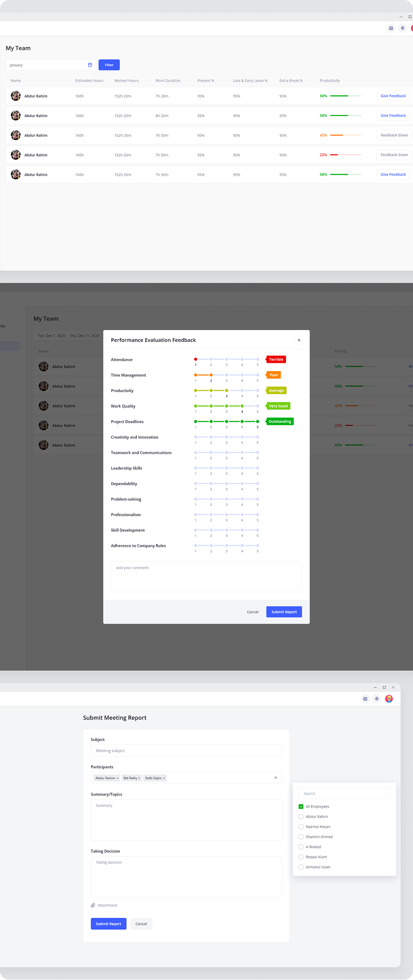Click the Meeting subject input field
This screenshot has width=413, height=980.
(186, 751)
